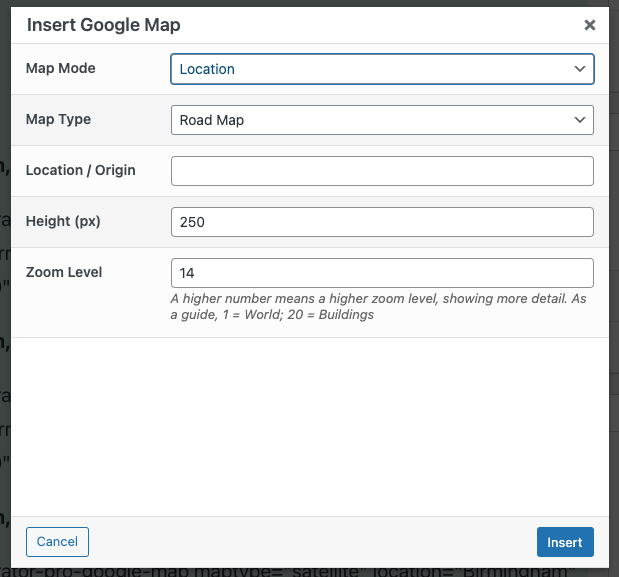Click the Insert Google Map title
619x577 pixels.
[x=103, y=25]
